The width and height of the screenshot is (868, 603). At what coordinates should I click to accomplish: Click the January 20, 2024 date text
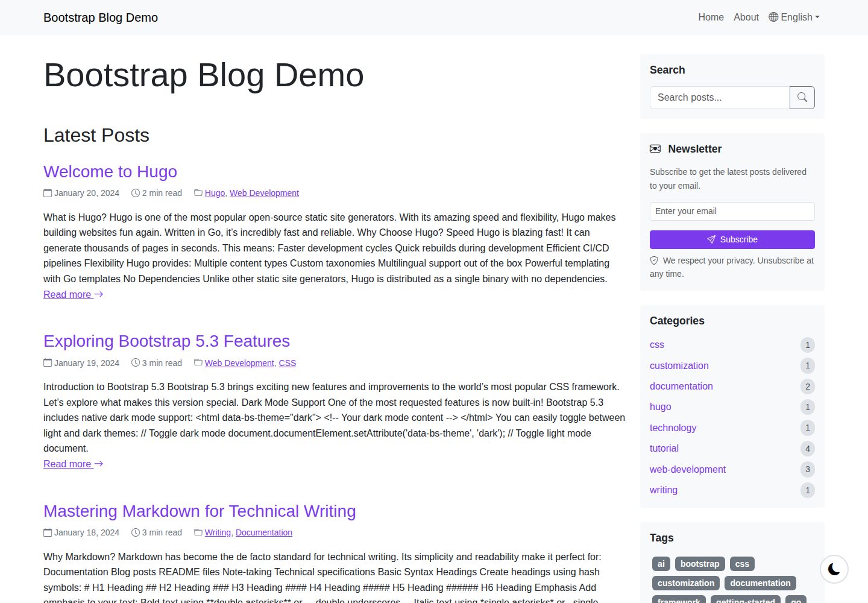point(87,193)
